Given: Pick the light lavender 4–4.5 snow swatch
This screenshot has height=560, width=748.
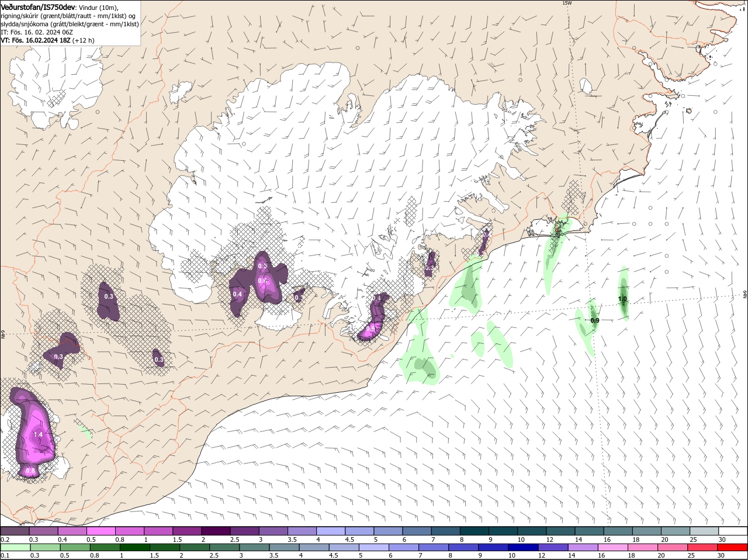Looking at the screenshot, I should 330,531.
